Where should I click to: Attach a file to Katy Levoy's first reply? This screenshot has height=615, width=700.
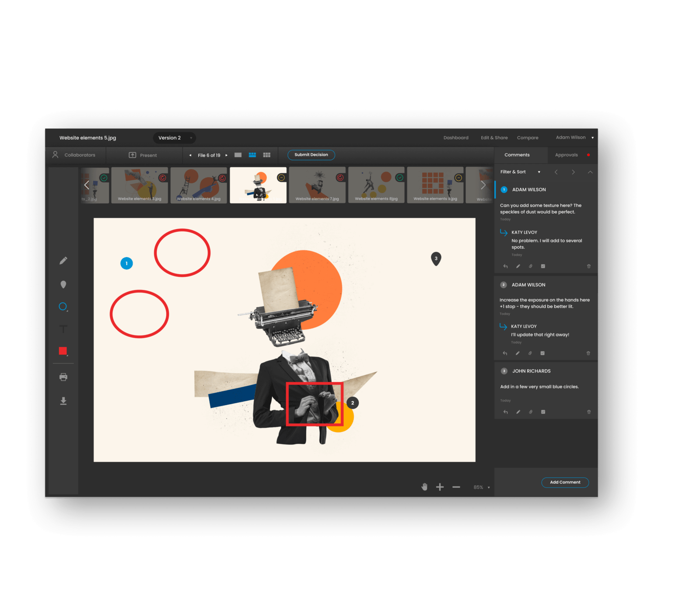[531, 266]
